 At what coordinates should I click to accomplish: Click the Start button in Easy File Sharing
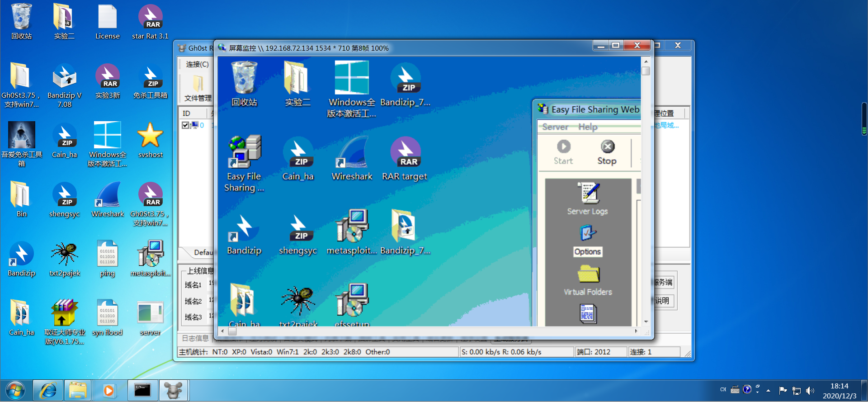coord(563,153)
